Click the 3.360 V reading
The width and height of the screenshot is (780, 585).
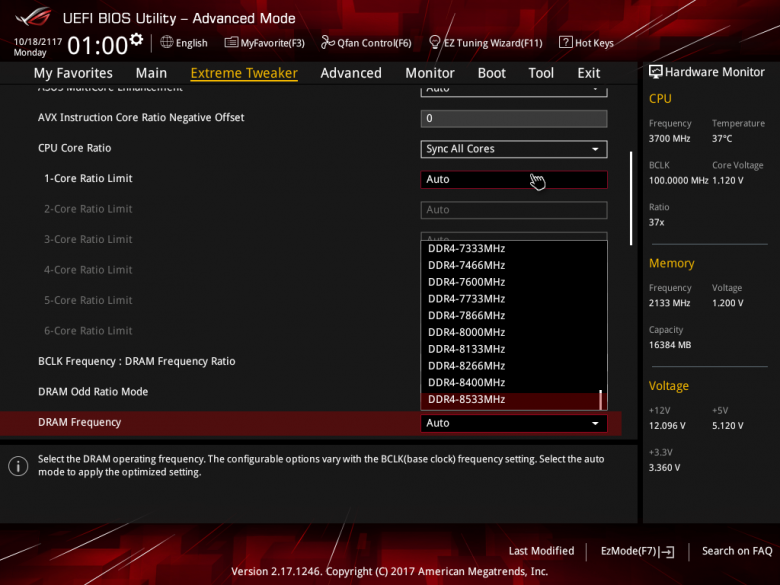pos(664,468)
